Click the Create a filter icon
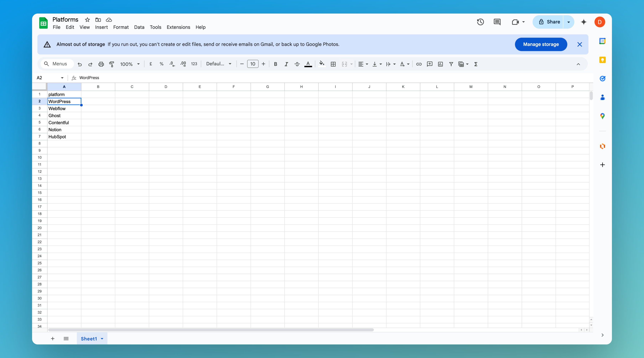644x358 pixels. click(451, 64)
